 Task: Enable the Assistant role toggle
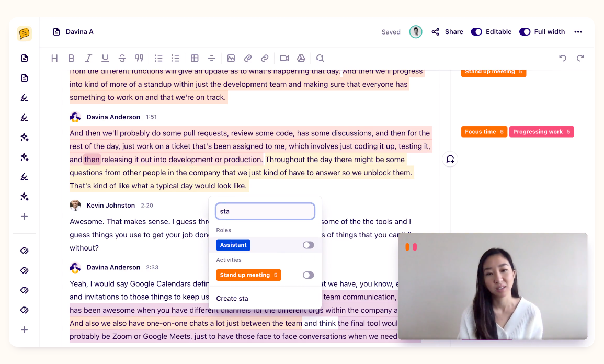[308, 245]
